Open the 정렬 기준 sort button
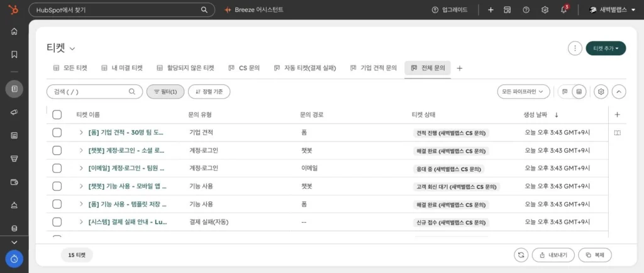 coord(209,92)
